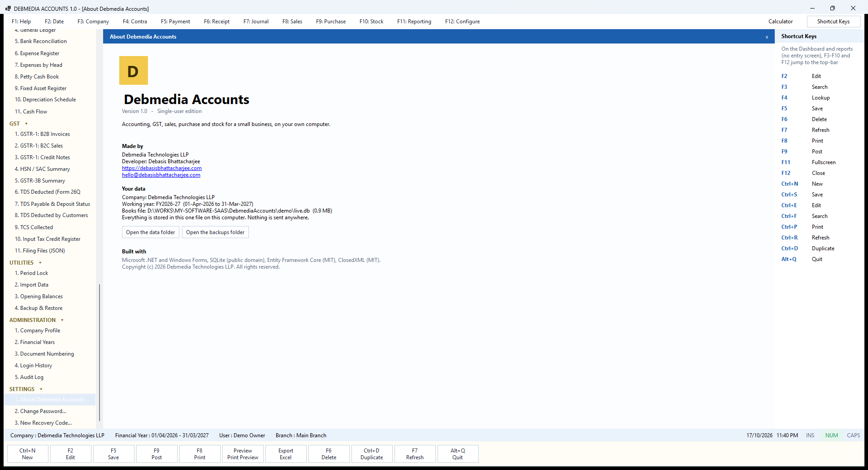Click the F9 Post bottom button

pos(156,454)
